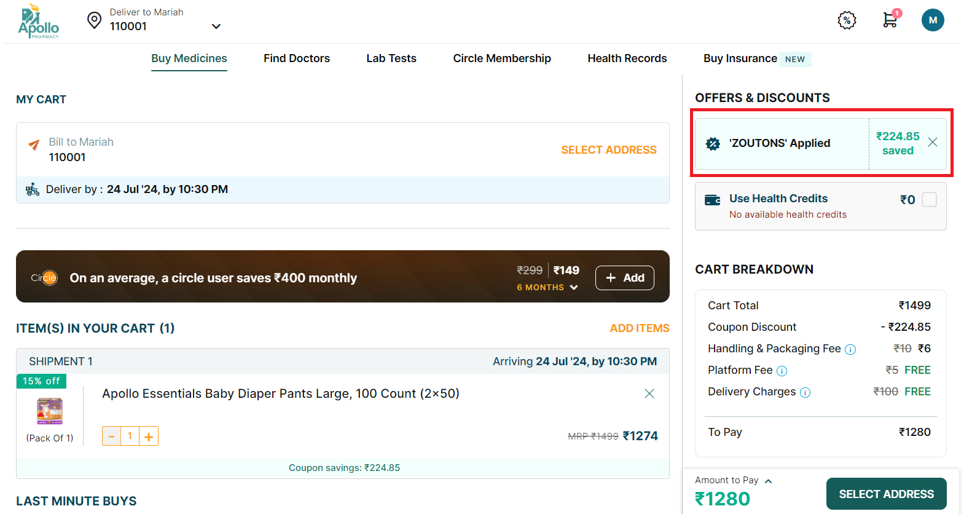This screenshot has height=514, width=980.
Task: Increase item quantity with plus button
Action: tap(149, 437)
